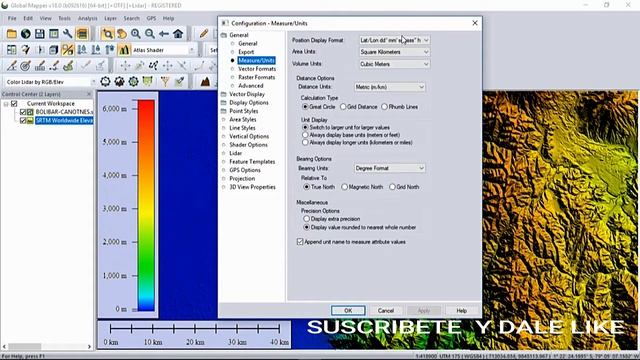
Task: Click OK in Configuration dialog
Action: (x=348, y=311)
